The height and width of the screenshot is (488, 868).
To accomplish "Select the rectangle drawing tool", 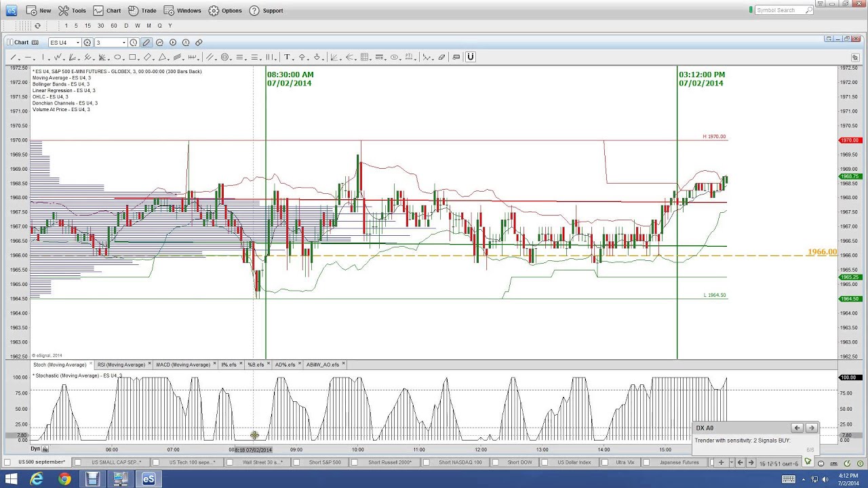I will pos(132,58).
